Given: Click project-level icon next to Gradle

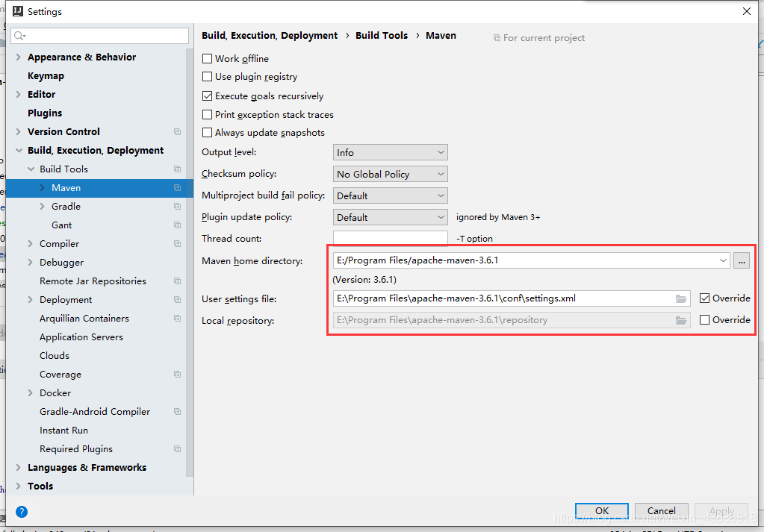Looking at the screenshot, I should coord(177,207).
